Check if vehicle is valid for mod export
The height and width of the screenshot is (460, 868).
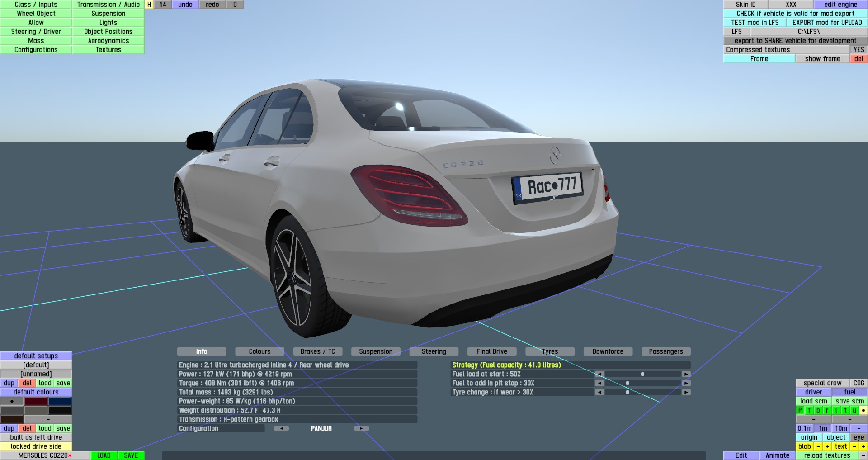796,14
